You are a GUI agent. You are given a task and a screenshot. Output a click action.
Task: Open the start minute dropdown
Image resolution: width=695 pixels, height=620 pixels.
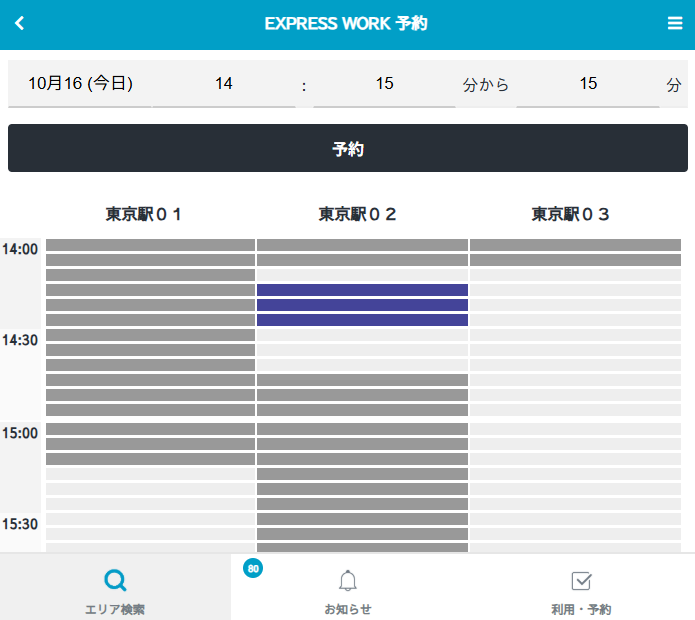coord(384,84)
